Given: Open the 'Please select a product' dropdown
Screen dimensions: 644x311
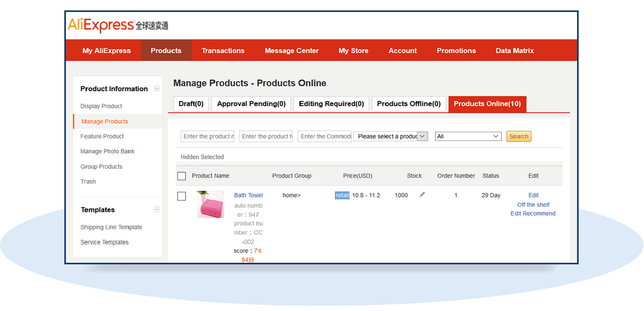Looking at the screenshot, I should (390, 136).
